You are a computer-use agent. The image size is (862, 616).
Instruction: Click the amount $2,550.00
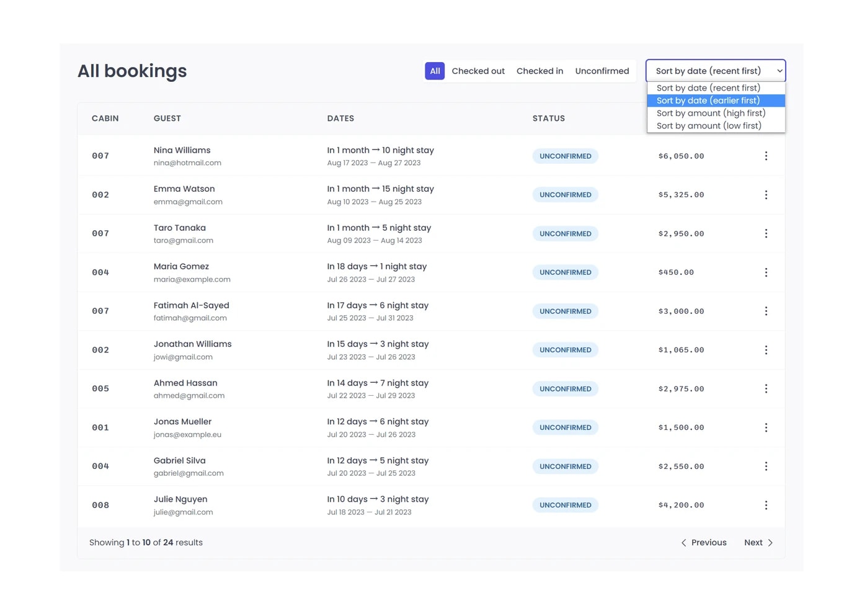point(681,466)
